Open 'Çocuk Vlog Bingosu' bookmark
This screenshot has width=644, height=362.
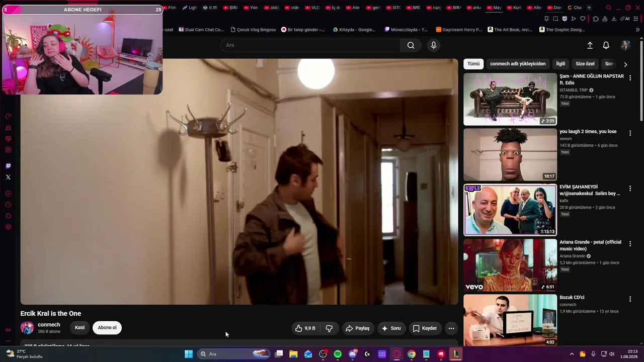coord(253,30)
